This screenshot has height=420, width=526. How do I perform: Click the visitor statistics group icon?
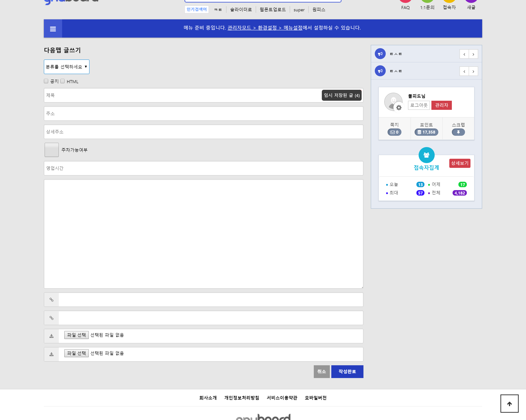point(426,155)
